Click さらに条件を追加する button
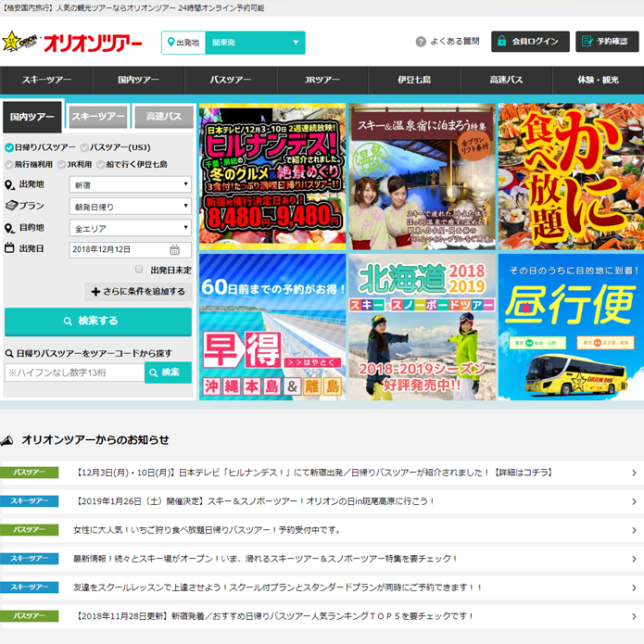Image resolution: width=644 pixels, height=644 pixels. 138,292
